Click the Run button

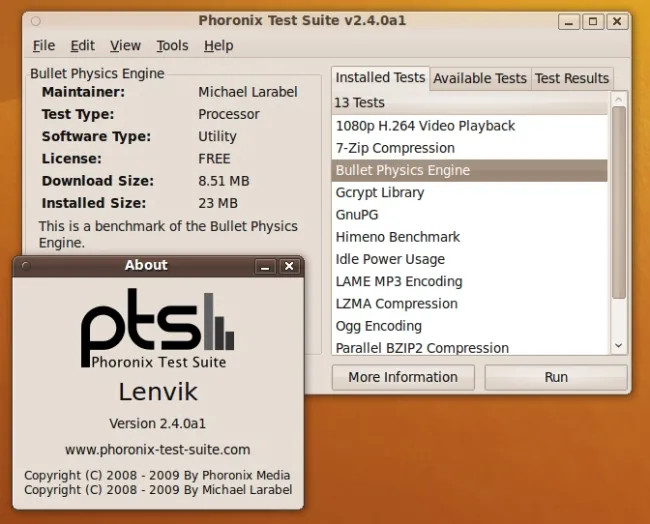click(x=556, y=377)
